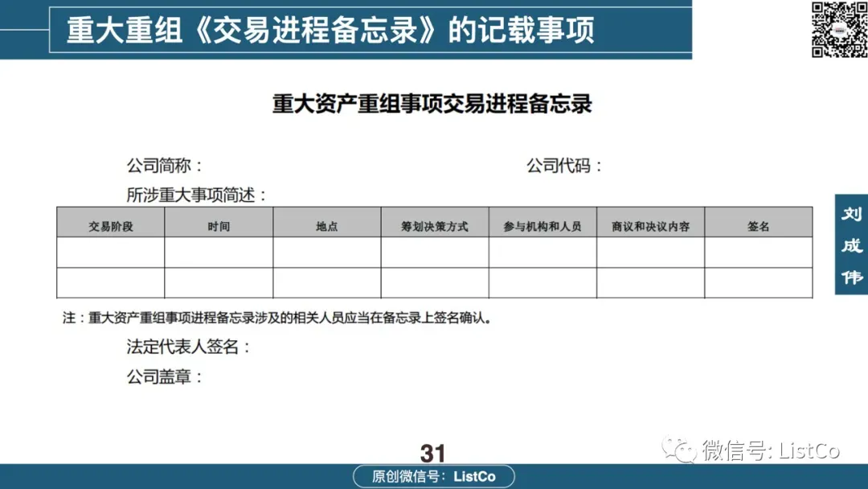
Task: Click the 参与机构和人员 column header
Action: point(542,223)
